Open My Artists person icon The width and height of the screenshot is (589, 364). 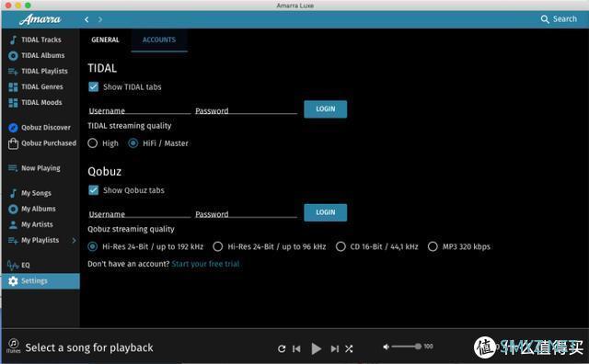tap(13, 225)
